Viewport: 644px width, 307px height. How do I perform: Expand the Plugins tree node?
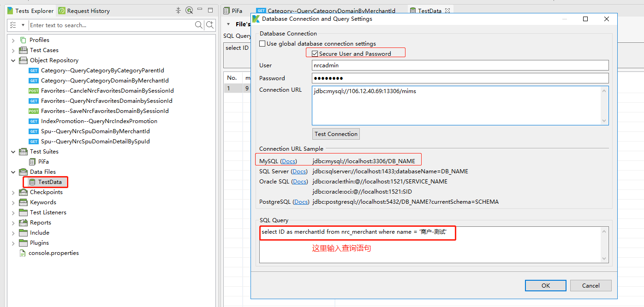[13, 243]
